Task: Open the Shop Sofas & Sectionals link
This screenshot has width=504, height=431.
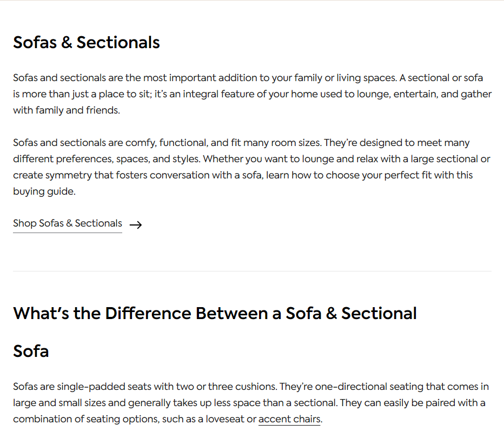Action: 68,223
